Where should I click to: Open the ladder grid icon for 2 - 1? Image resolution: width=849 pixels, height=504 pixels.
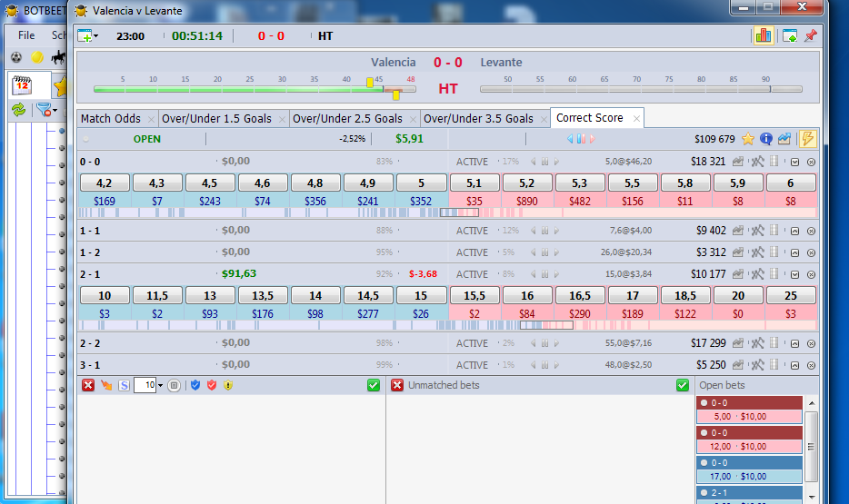click(x=774, y=273)
